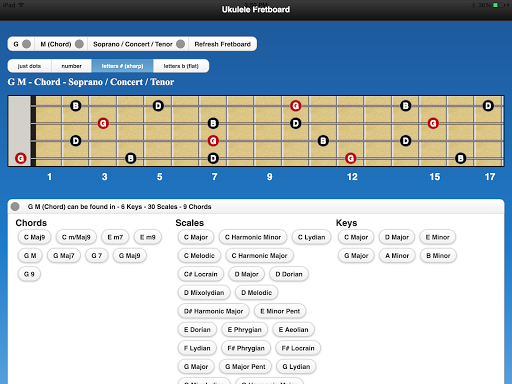This screenshot has height=384, width=512.
Task: Tap the B note on fret 16
Action: pyautogui.click(x=460, y=158)
